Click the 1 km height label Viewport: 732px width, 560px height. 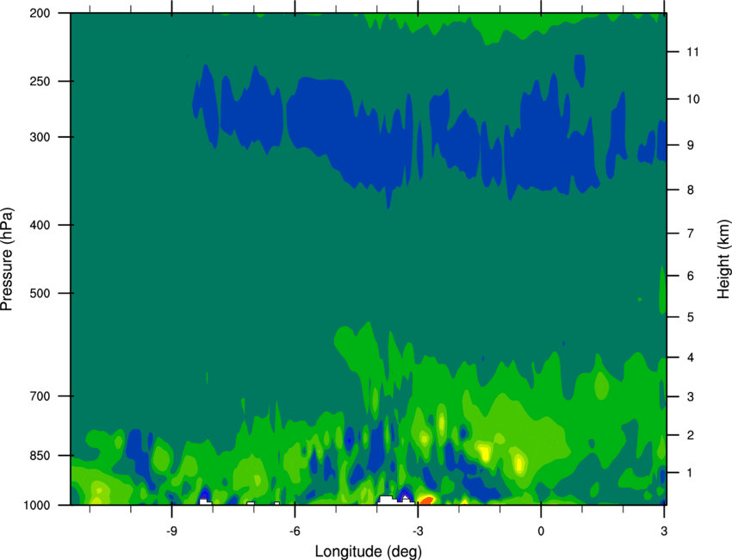pyautogui.click(x=691, y=473)
